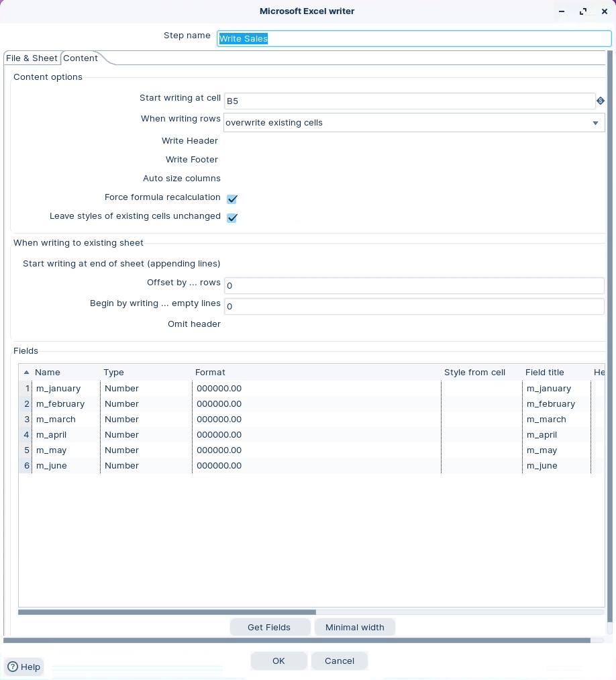Viewport: 616px width, 680px height.
Task: Select the Content tab
Action: click(81, 58)
